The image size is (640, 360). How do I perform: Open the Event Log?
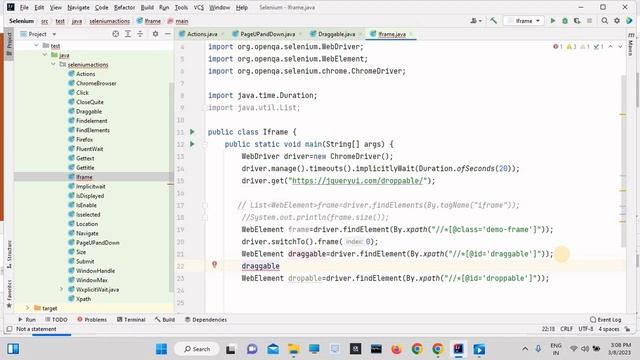(x=605, y=319)
